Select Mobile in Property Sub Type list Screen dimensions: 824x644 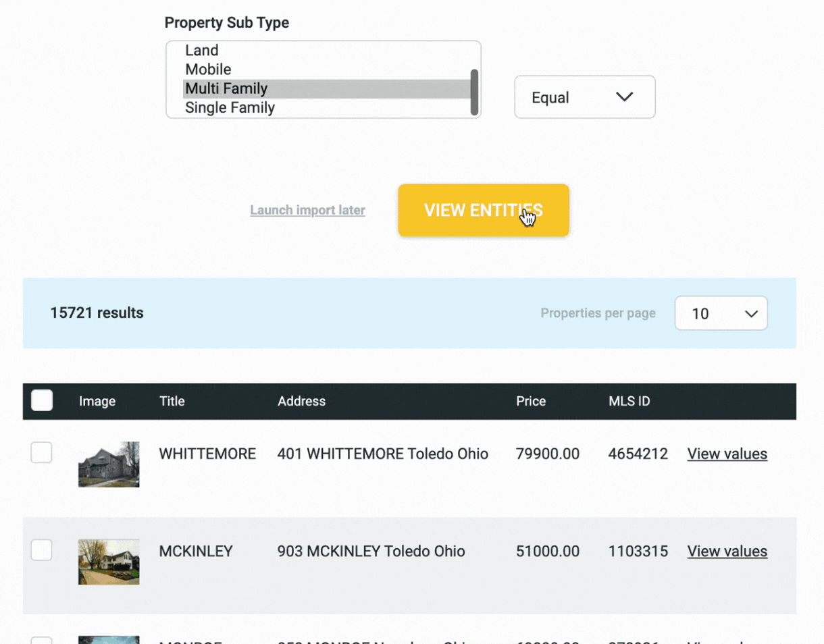coord(208,70)
